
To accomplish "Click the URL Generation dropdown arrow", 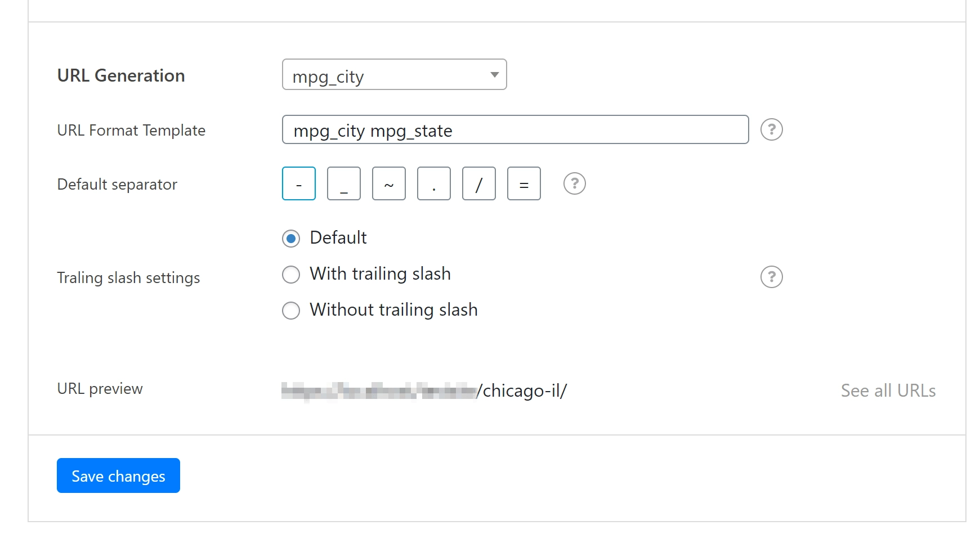I will (x=494, y=75).
